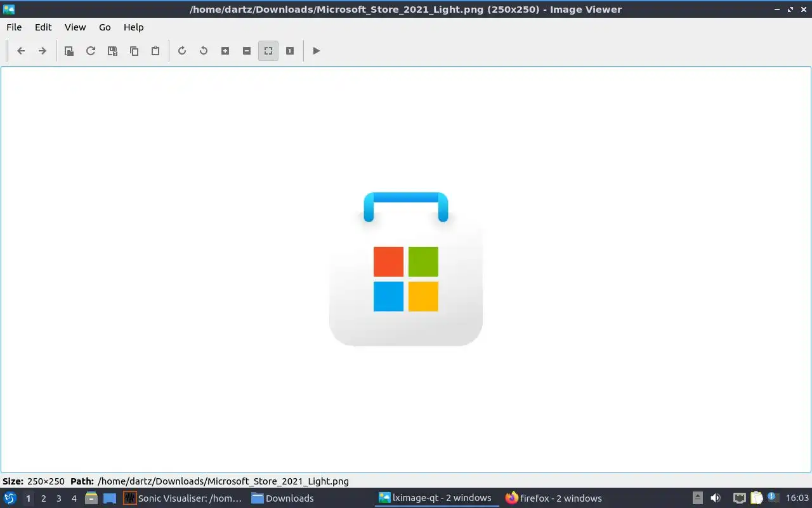
Task: Switch to virtual desktop 4
Action: 74,498
